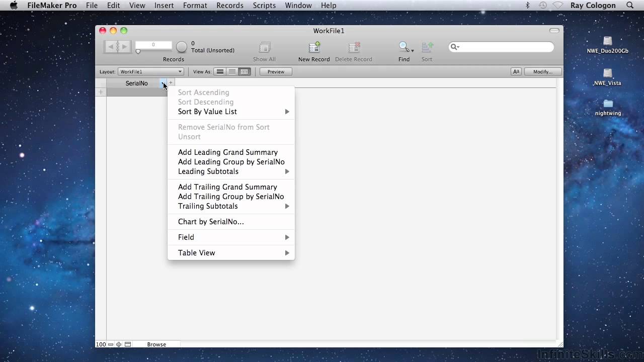
Task: Click the SerialNo column header arrow
Action: point(163,83)
